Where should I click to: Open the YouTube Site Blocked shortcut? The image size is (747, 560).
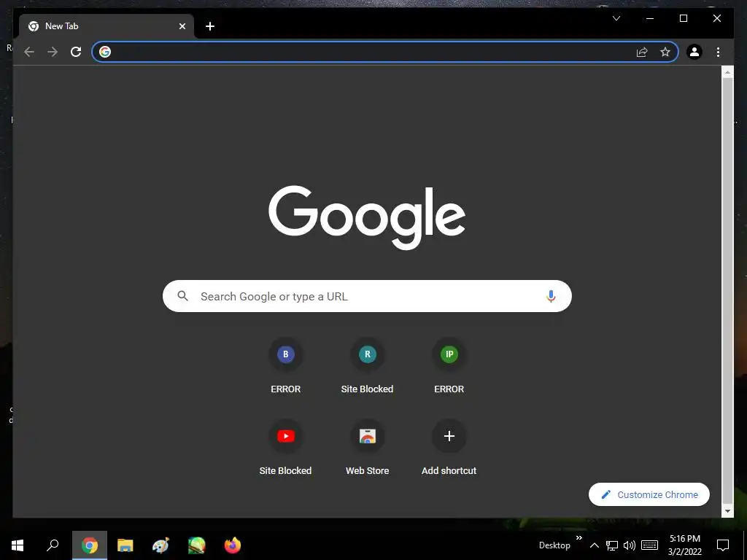tap(285, 448)
